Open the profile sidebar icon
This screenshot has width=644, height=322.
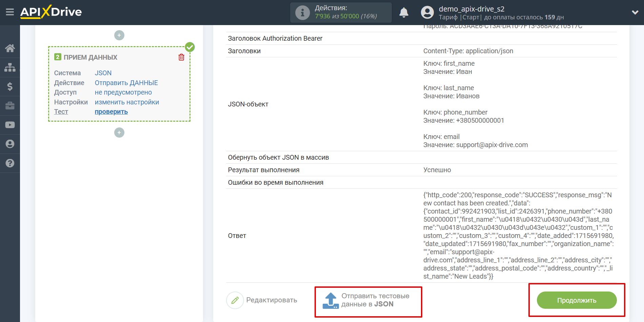(10, 144)
